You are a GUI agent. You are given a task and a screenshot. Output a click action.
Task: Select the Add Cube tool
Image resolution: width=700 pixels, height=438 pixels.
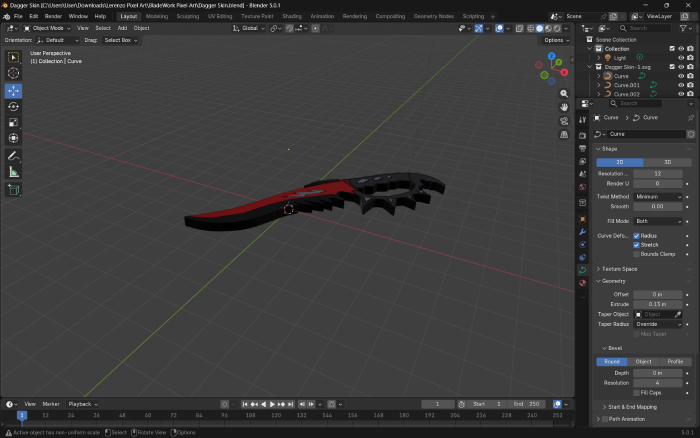click(13, 190)
